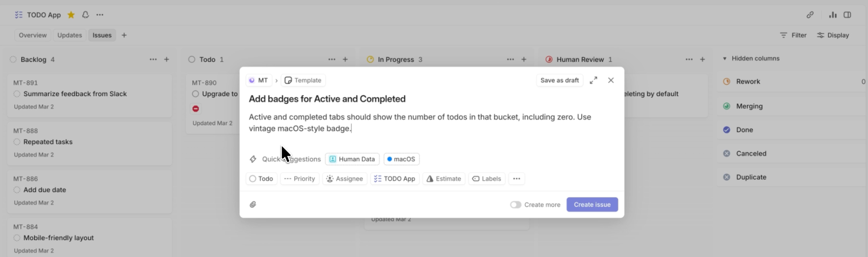Show the Canceled hidden column
This screenshot has height=257, width=868.
coord(792,153)
